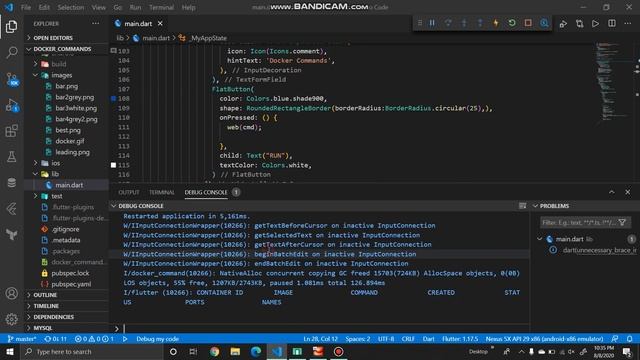Image resolution: width=640 pixels, height=360 pixels.
Task: Open the Selection menu
Action: click(x=71, y=7)
